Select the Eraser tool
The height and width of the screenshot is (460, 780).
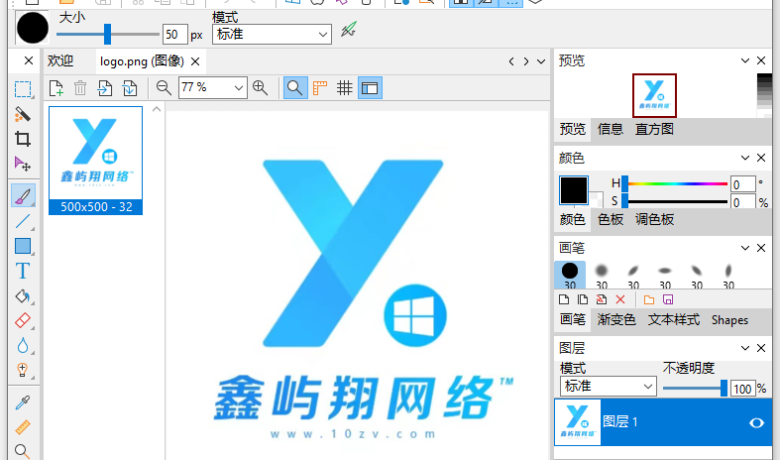pyautogui.click(x=23, y=321)
